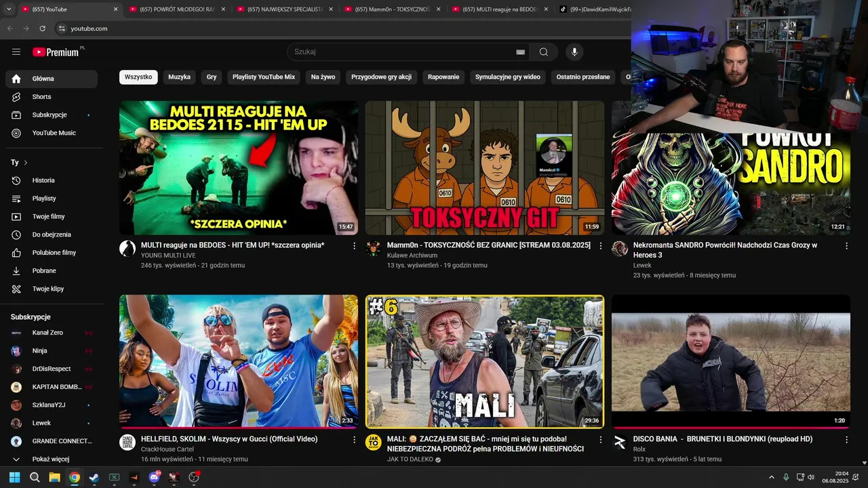Select the Ostatnio przesłane chip
The width and height of the screenshot is (868, 488).
tap(583, 77)
